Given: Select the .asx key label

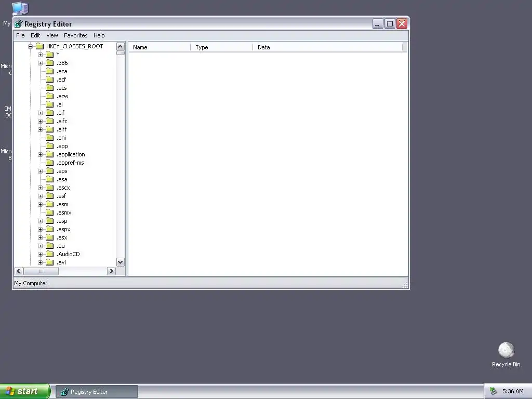Looking at the screenshot, I should [x=62, y=237].
